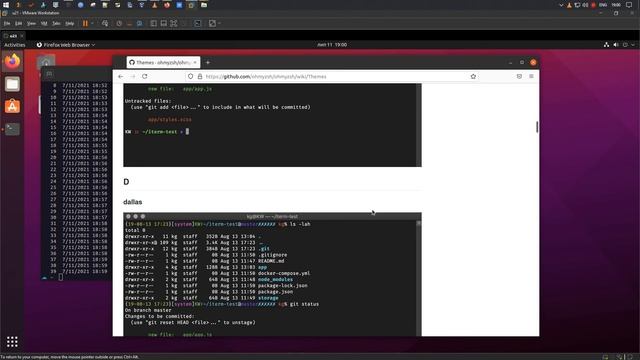Click the tracking protection shield icon
Viewport: 640px width, 360px height.
(x=191, y=76)
